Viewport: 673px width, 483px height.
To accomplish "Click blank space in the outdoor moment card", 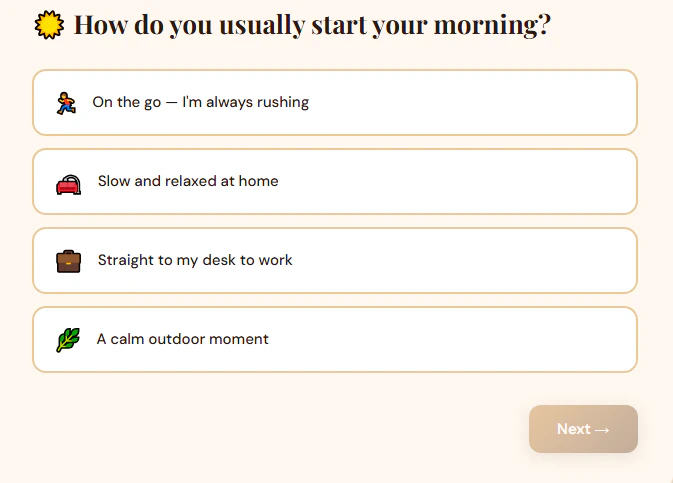I will pos(453,340).
